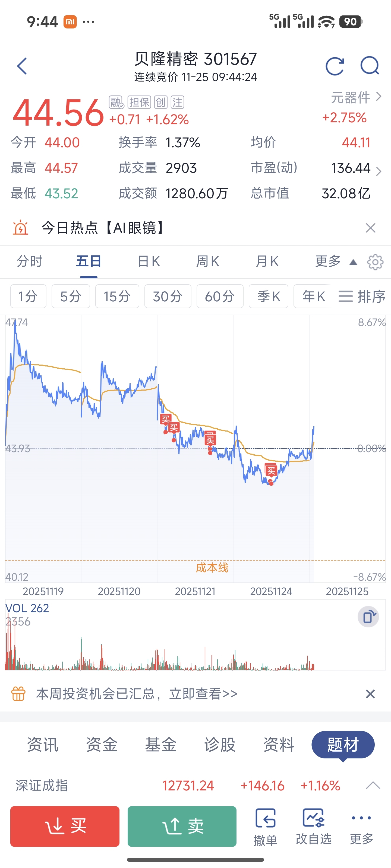The image size is (391, 868).
Task: Switch to the 资金 tab
Action: [102, 744]
